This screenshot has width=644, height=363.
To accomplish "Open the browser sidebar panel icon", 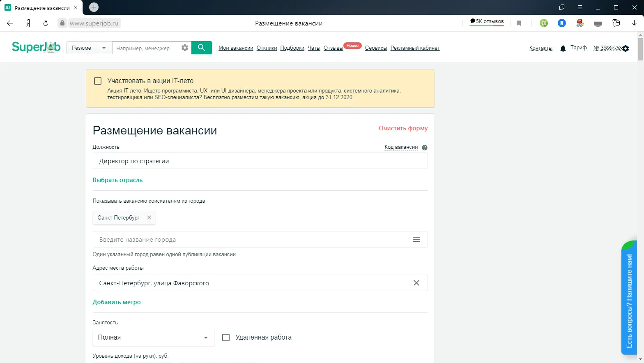I will click(562, 7).
